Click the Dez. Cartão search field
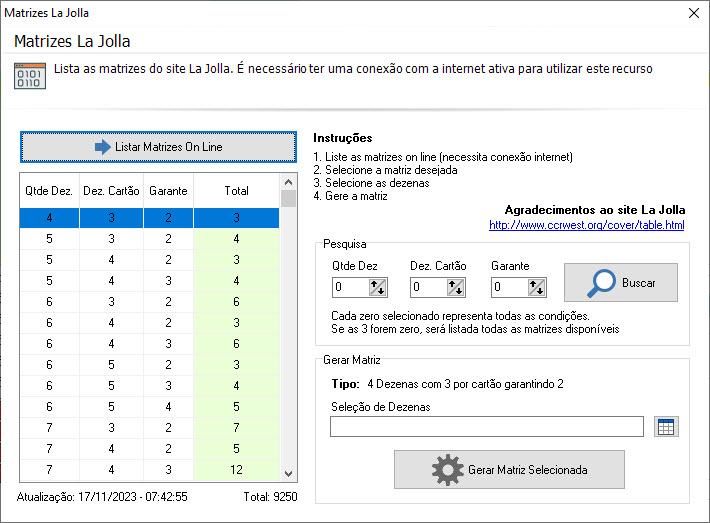Image resolution: width=710 pixels, height=523 pixels. tap(428, 287)
